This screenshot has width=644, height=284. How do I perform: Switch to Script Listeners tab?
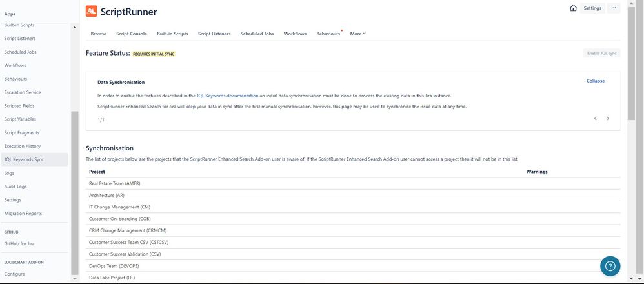(x=214, y=34)
